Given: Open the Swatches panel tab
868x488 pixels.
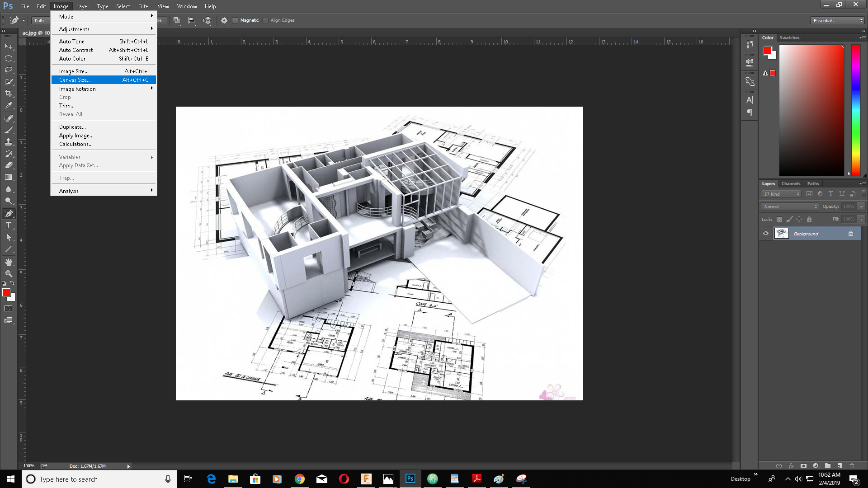Looking at the screenshot, I should point(789,38).
